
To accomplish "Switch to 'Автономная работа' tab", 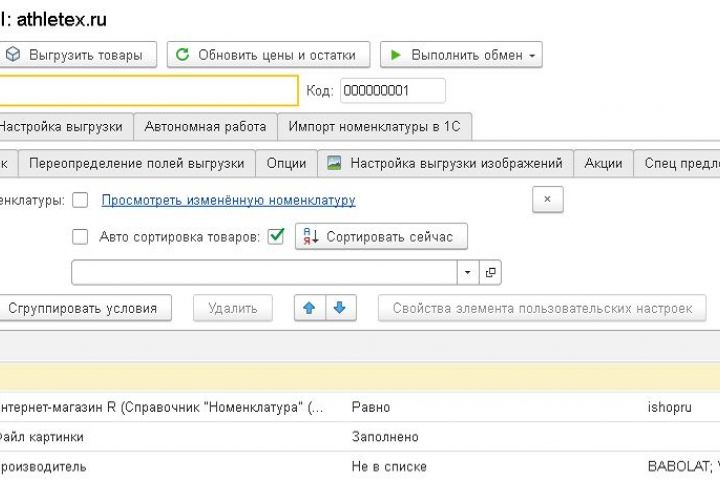I will (x=205, y=126).
